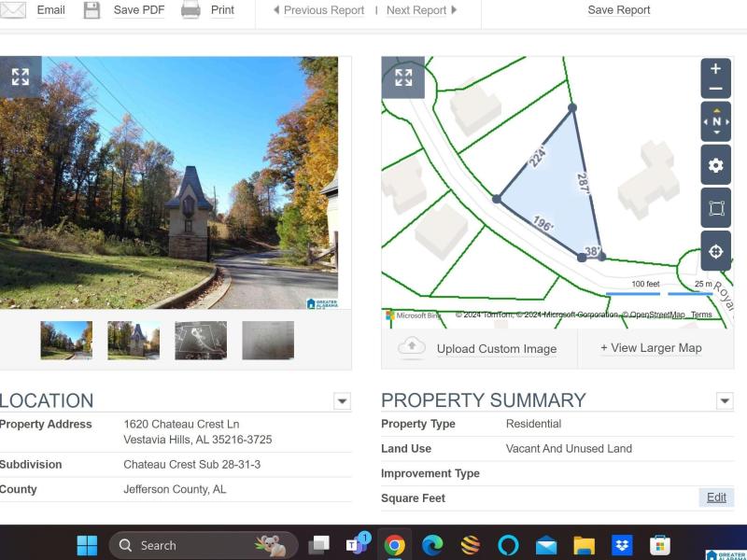Click Save PDF
747x560 pixels.
click(124, 10)
